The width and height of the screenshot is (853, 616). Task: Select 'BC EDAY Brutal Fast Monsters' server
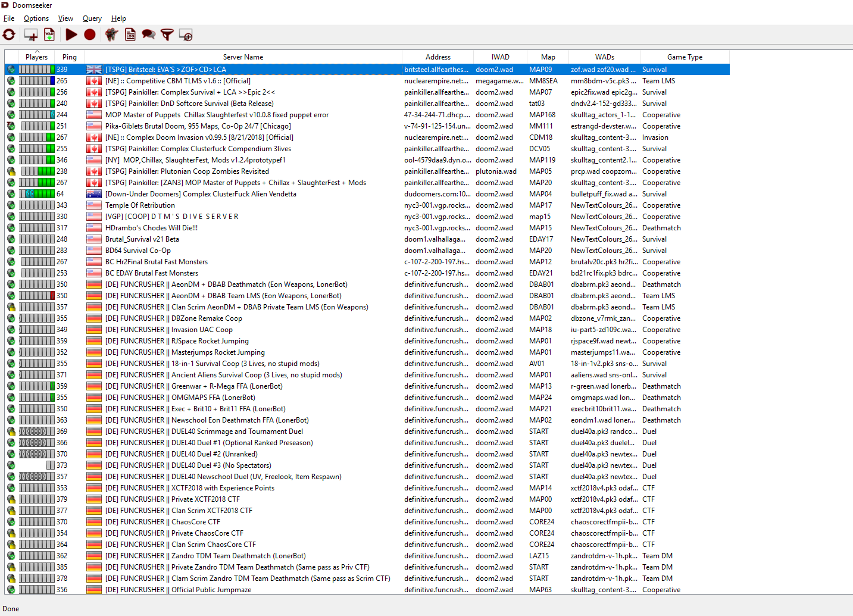point(367,273)
